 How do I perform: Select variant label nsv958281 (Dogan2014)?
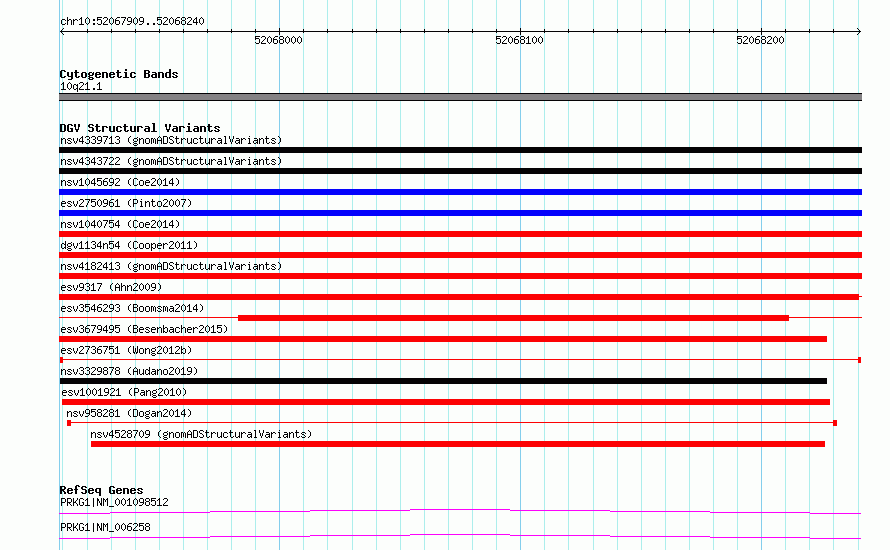coord(129,413)
